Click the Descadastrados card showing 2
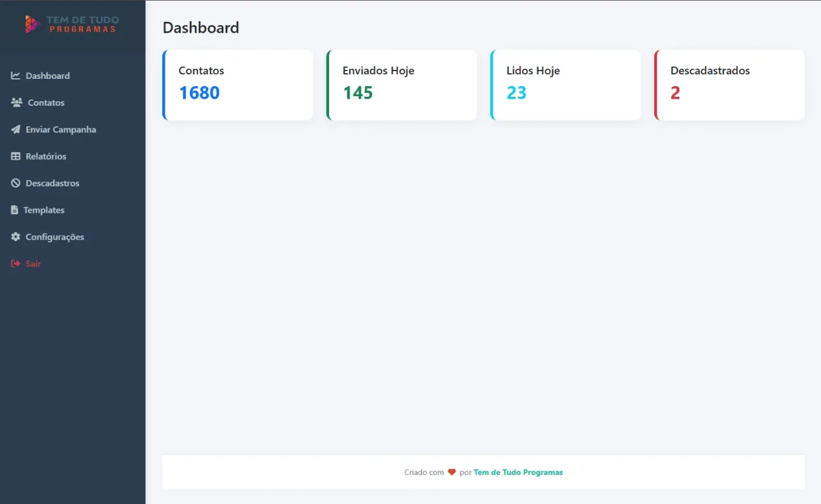Image resolution: width=821 pixels, height=504 pixels. (x=729, y=85)
